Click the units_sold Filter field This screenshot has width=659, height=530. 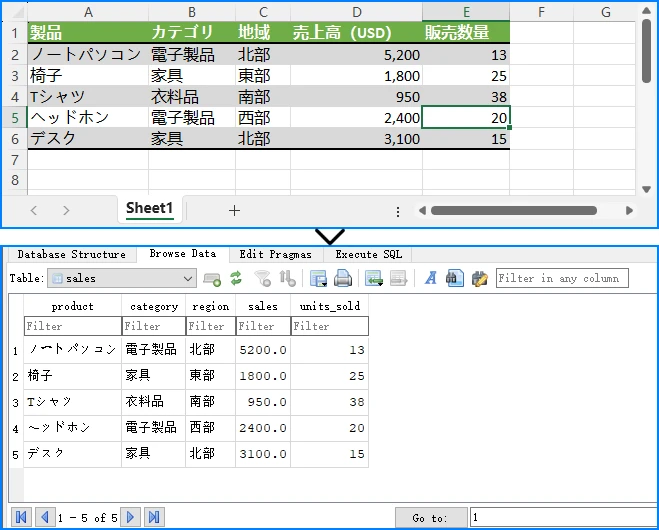pyautogui.click(x=330, y=326)
